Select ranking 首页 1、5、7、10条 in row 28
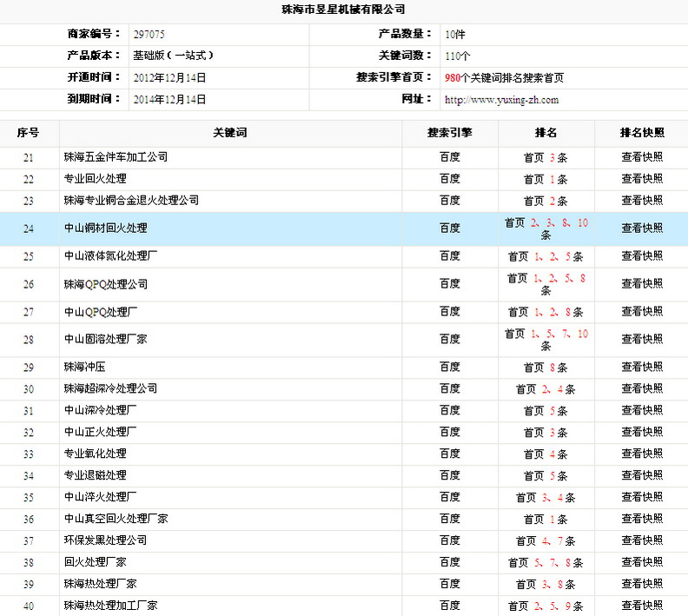Image resolution: width=688 pixels, height=616 pixels. tap(546, 340)
